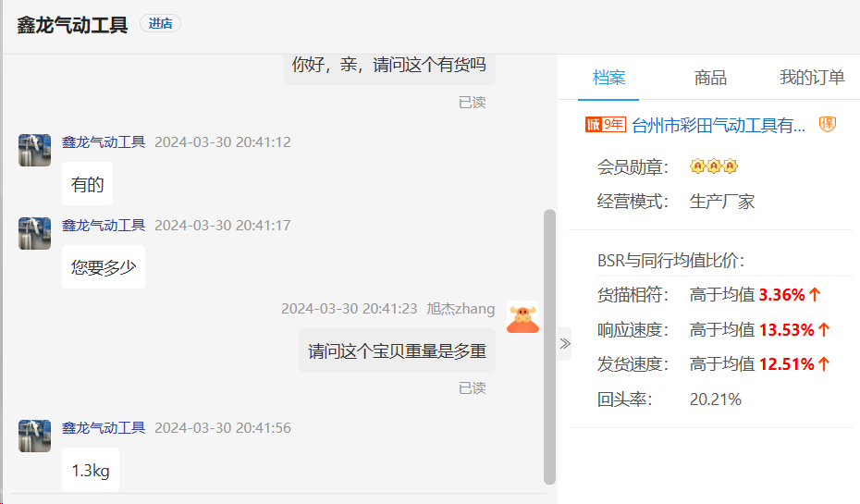Viewport: 860px width, 504px height.
Task: Click the seller avatar beside the 您要多少 message
Action: click(34, 233)
